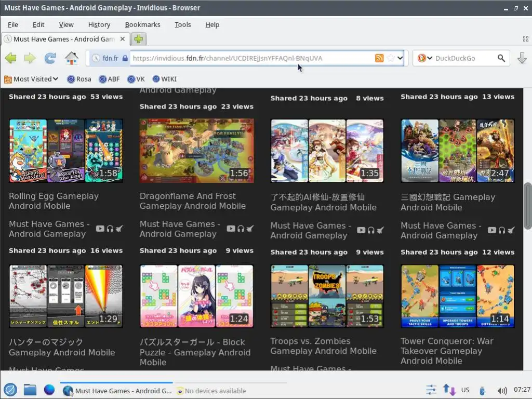Open YouTube link icon for 三國幻想戰記 video
This screenshot has width=532, height=399.
[x=492, y=230]
